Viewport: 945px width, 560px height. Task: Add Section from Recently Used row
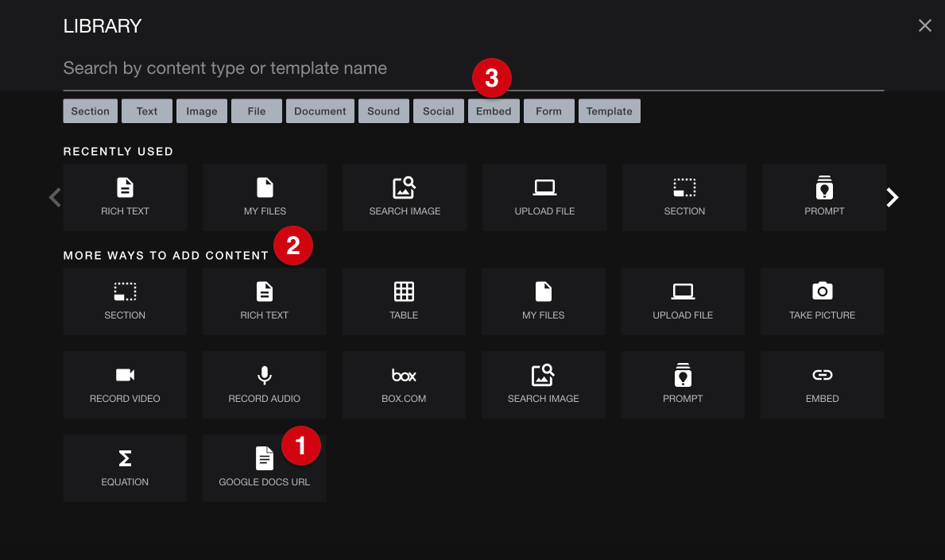[x=684, y=198]
